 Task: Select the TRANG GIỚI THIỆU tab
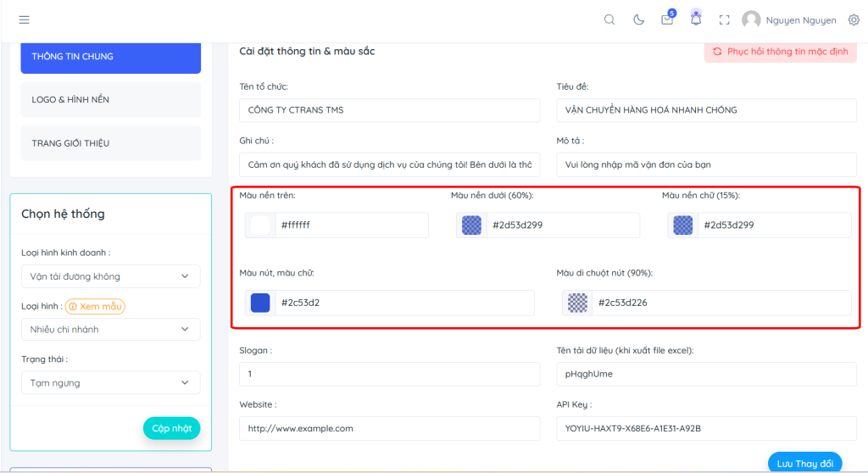coord(110,143)
